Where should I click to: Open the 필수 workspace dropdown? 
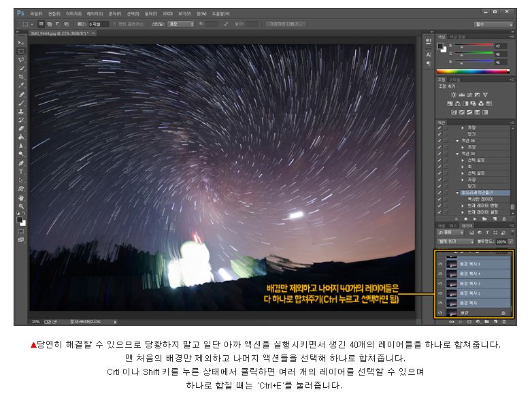[x=493, y=24]
